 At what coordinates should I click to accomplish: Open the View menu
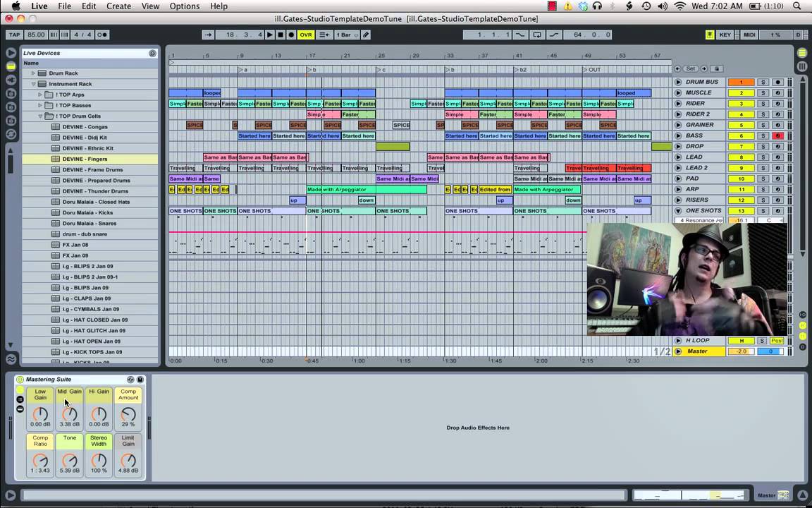[x=150, y=6]
